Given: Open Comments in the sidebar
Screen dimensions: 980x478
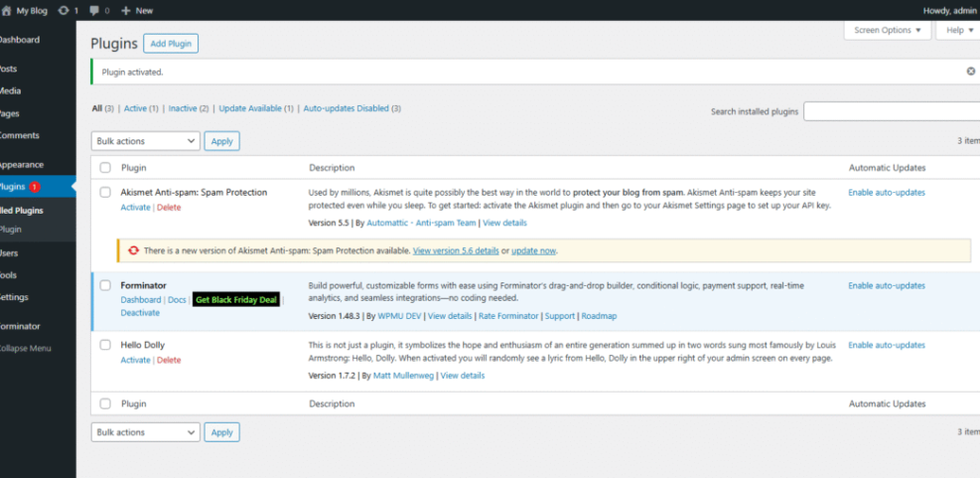Looking at the screenshot, I should (20, 135).
